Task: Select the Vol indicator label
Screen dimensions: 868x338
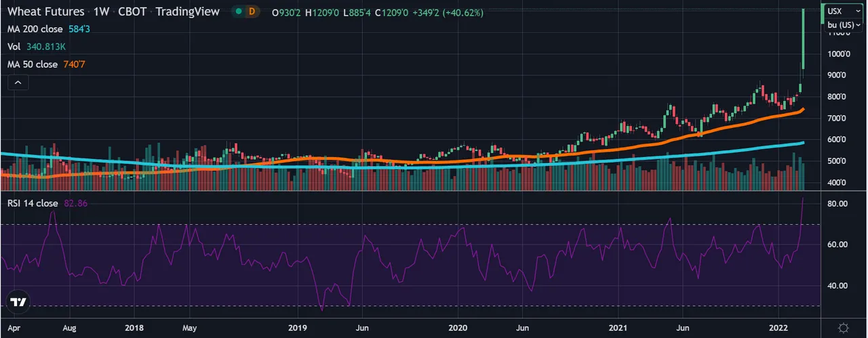Action: [14, 47]
